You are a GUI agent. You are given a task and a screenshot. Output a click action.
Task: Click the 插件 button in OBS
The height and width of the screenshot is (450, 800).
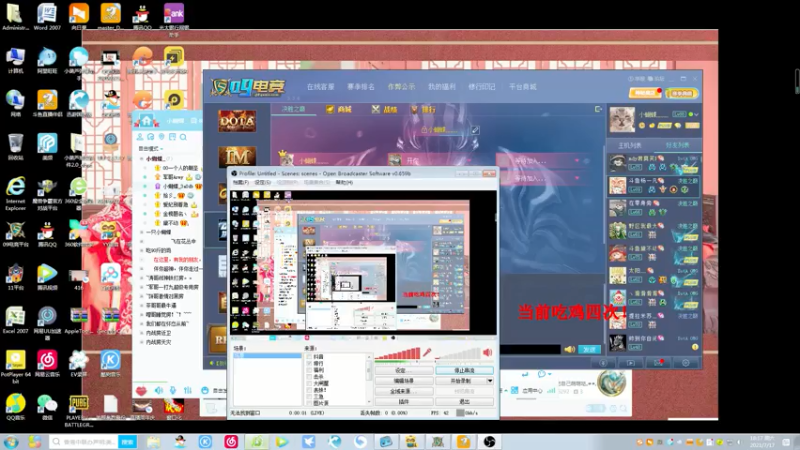404,402
